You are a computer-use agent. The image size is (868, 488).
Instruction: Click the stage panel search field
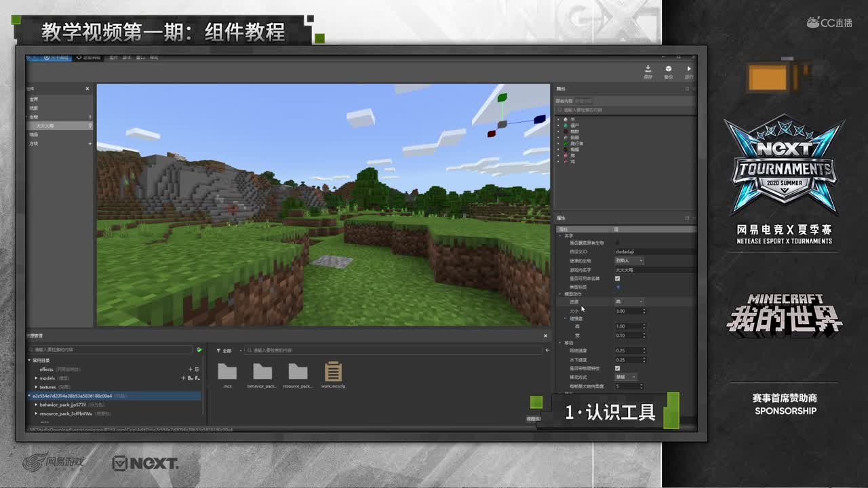coord(625,110)
